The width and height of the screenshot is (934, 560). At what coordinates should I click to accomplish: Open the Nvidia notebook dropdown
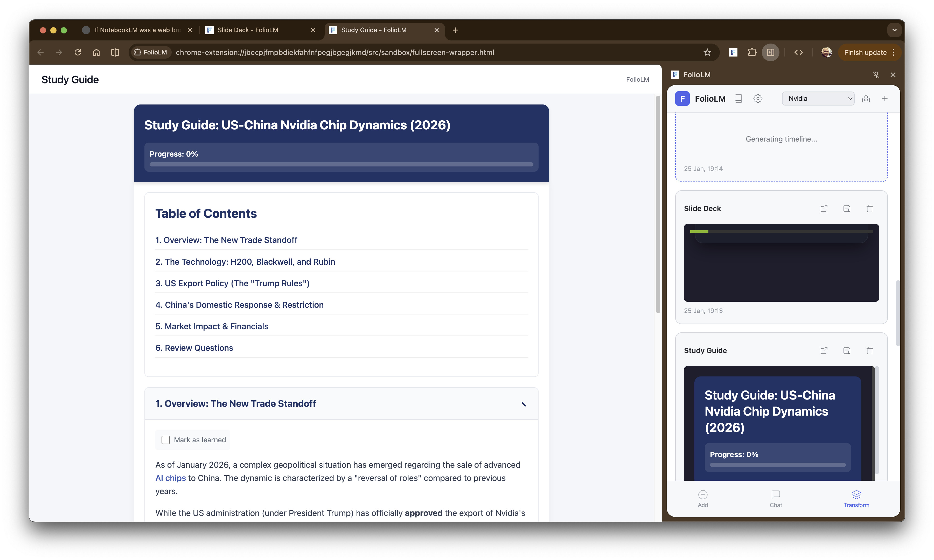point(818,98)
